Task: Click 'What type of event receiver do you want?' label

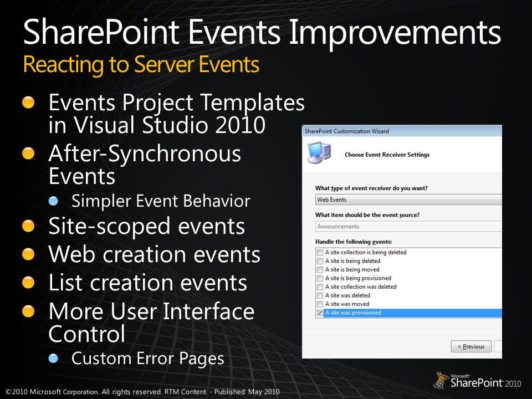Action: [x=371, y=188]
